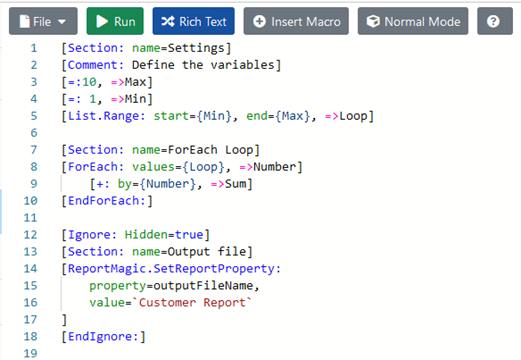Click 'end={Max}' parameter in List.Range line

pyautogui.click(x=278, y=116)
